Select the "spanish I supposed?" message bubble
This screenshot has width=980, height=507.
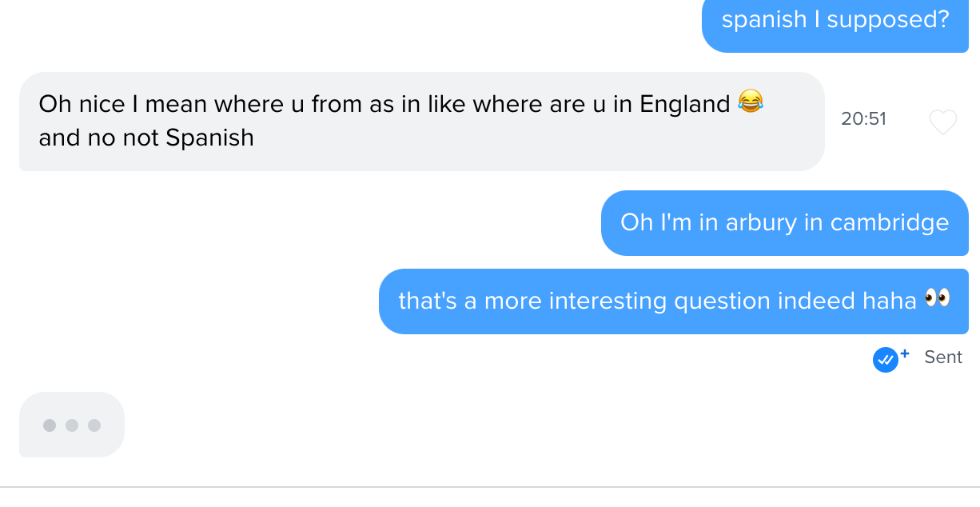click(x=835, y=22)
